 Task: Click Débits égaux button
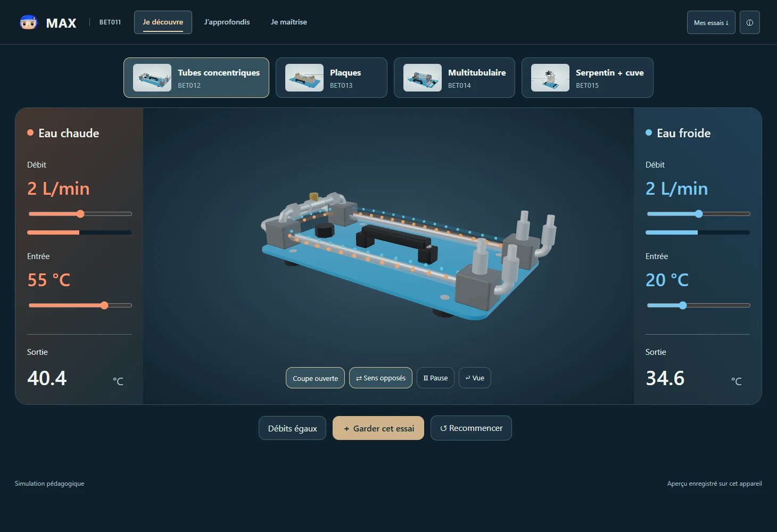[x=292, y=428]
